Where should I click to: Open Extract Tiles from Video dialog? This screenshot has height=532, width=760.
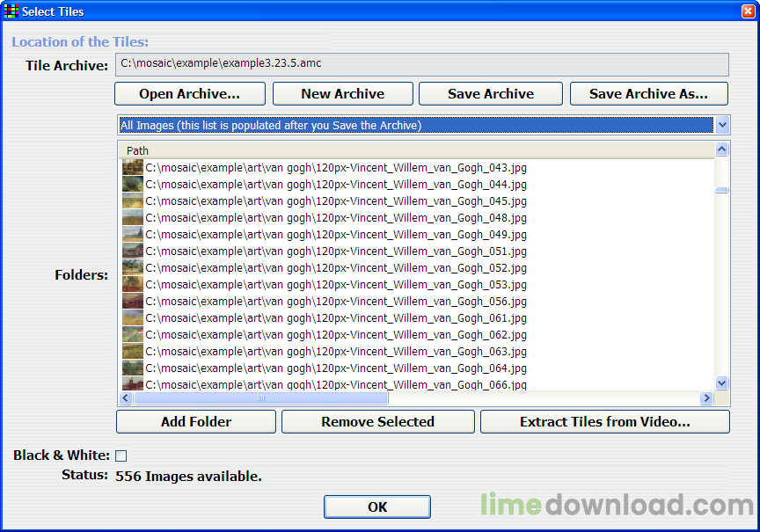(604, 422)
